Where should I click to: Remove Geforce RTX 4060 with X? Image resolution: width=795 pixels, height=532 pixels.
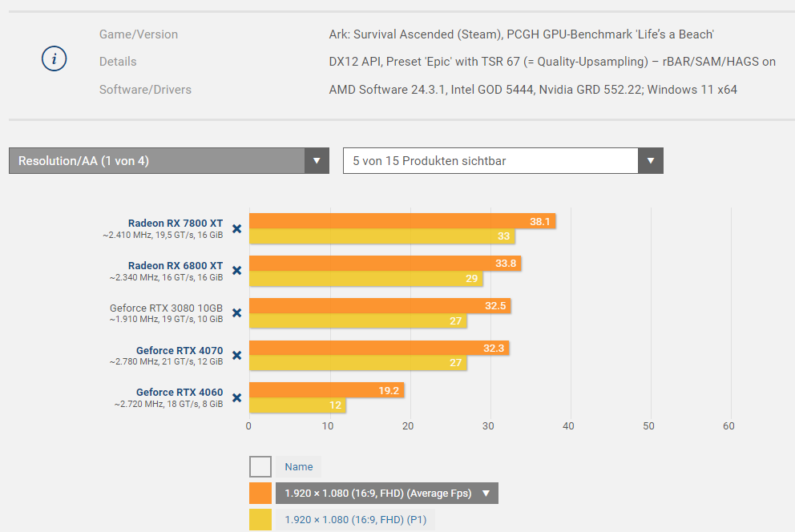click(x=236, y=397)
